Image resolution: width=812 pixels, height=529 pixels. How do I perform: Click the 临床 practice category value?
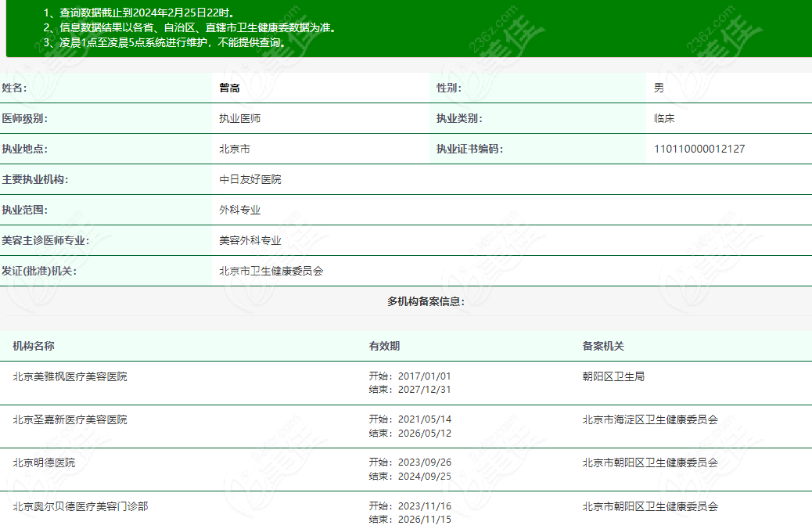663,119
